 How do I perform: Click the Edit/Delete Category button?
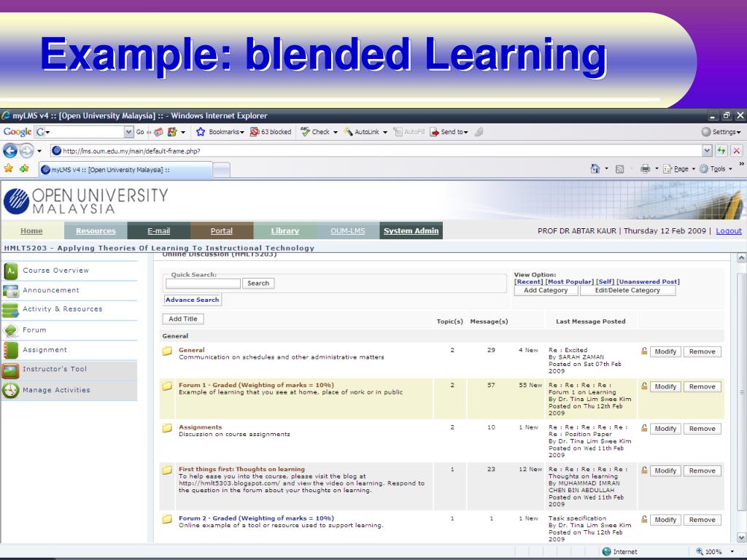[627, 290]
